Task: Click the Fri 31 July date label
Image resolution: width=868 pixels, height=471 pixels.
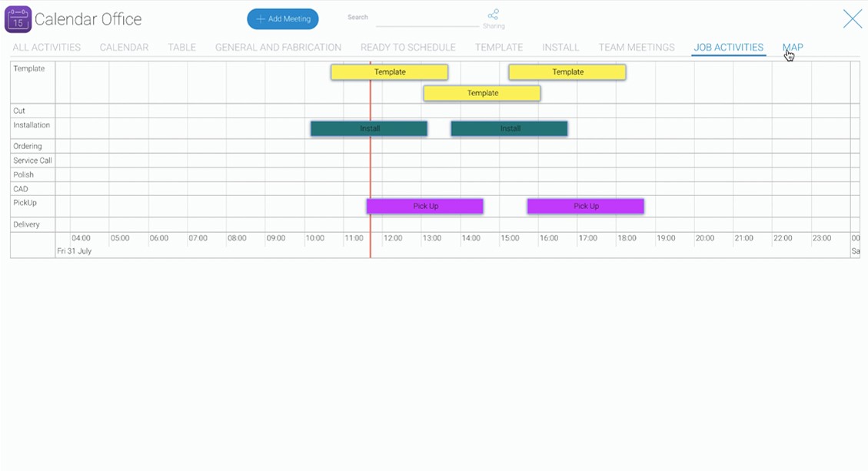Action: 74,250
